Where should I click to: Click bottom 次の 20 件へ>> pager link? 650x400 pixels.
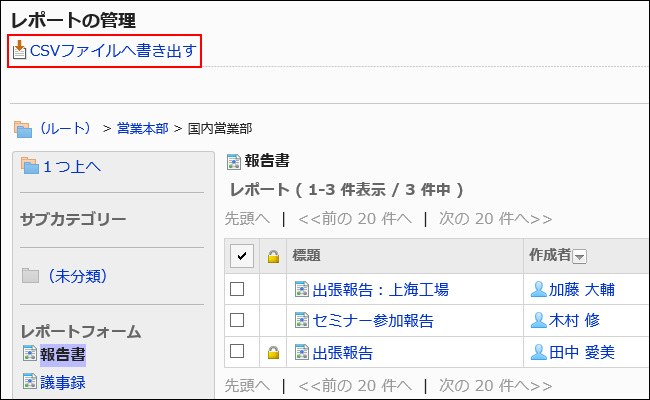pyautogui.click(x=496, y=385)
